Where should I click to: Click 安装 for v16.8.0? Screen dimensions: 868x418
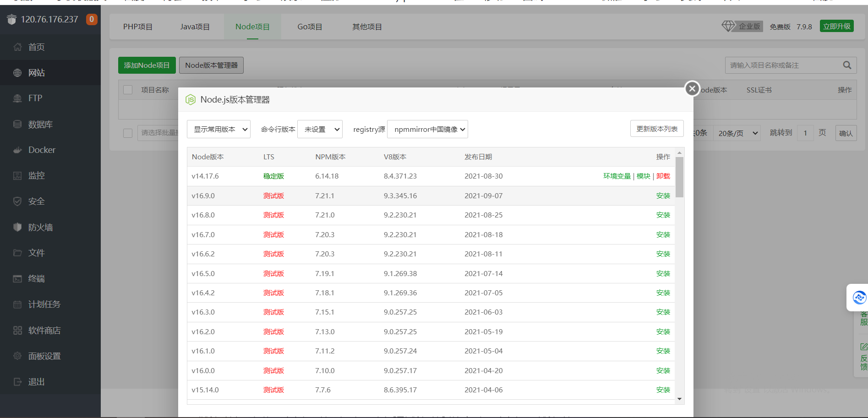(x=663, y=215)
